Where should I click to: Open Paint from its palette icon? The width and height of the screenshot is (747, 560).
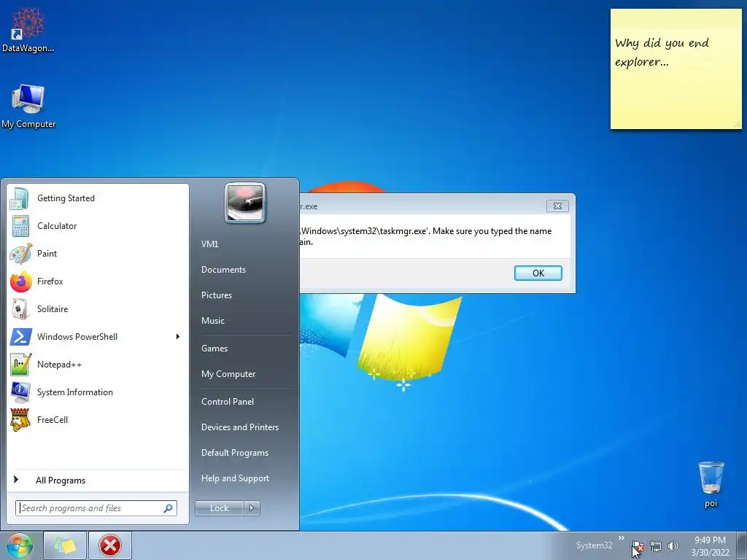21,254
